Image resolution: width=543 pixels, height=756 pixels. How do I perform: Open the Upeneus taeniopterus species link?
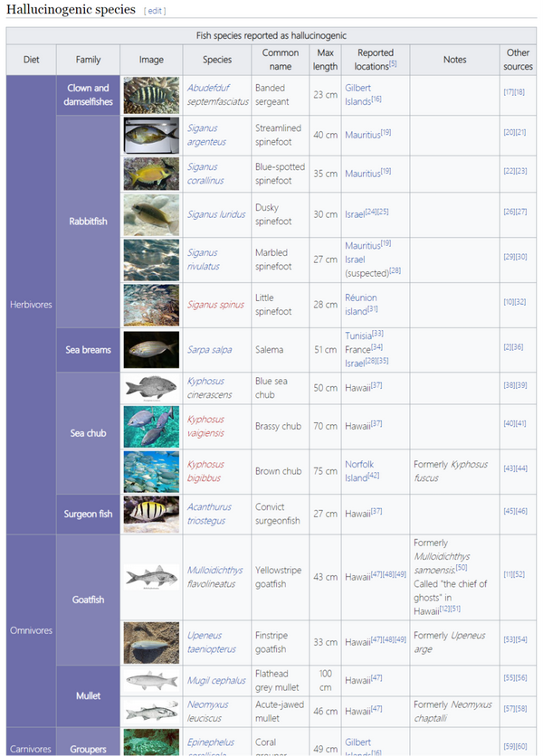[x=212, y=642]
